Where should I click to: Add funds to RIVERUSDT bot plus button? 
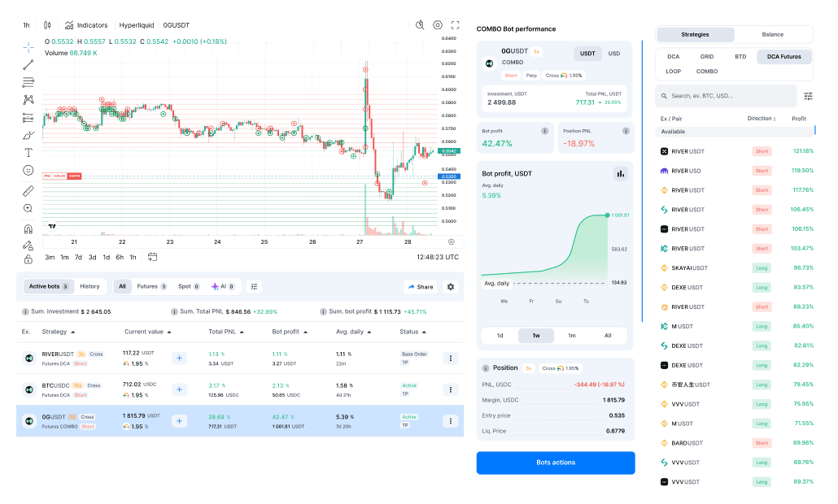click(x=180, y=358)
